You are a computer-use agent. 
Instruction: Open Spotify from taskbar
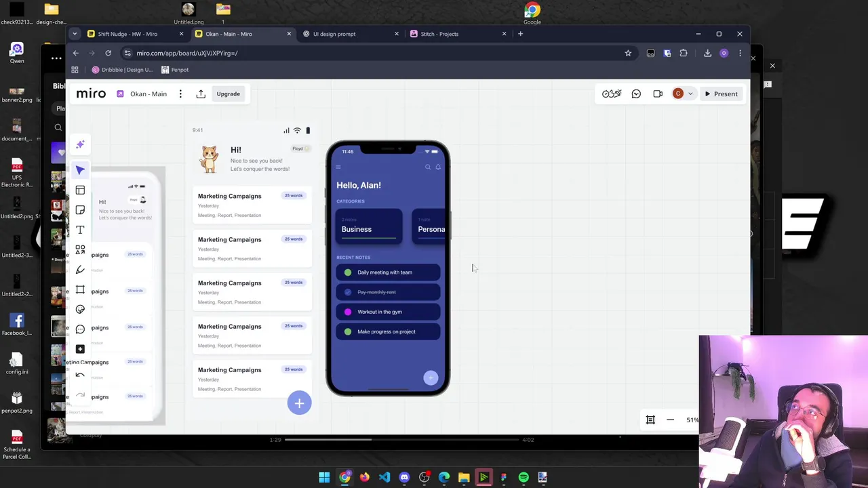coord(524,477)
